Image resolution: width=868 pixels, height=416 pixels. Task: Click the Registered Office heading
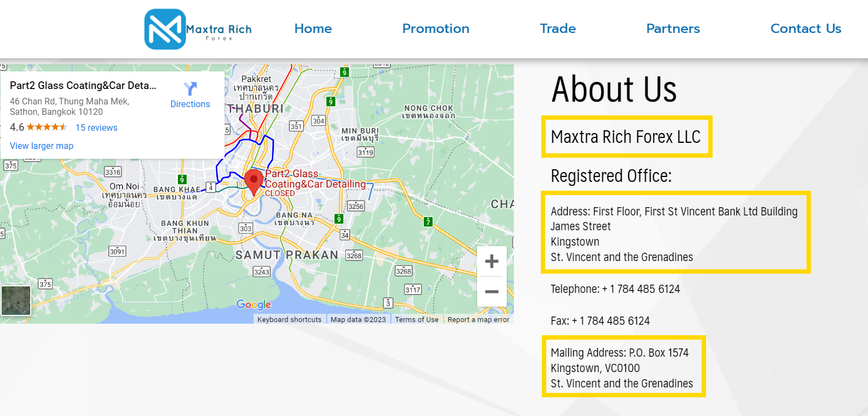[x=611, y=176]
